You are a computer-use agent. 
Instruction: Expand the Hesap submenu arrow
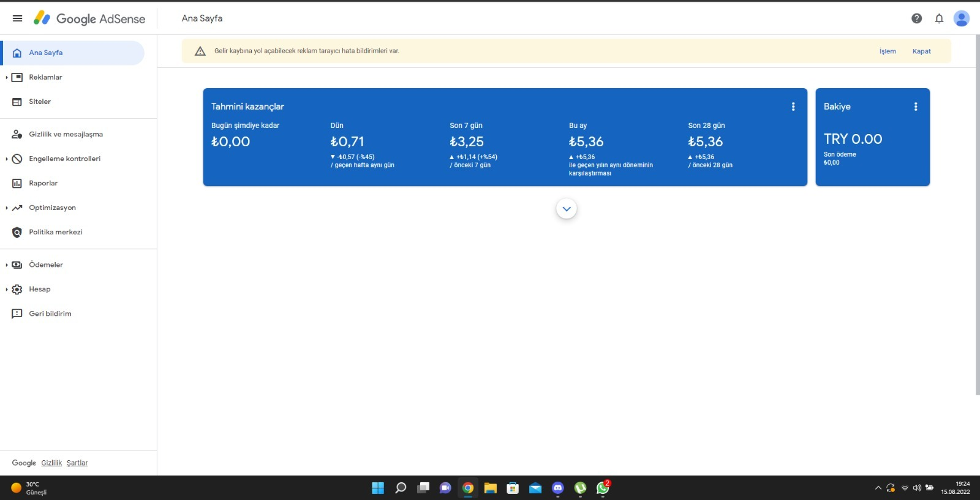click(6, 289)
